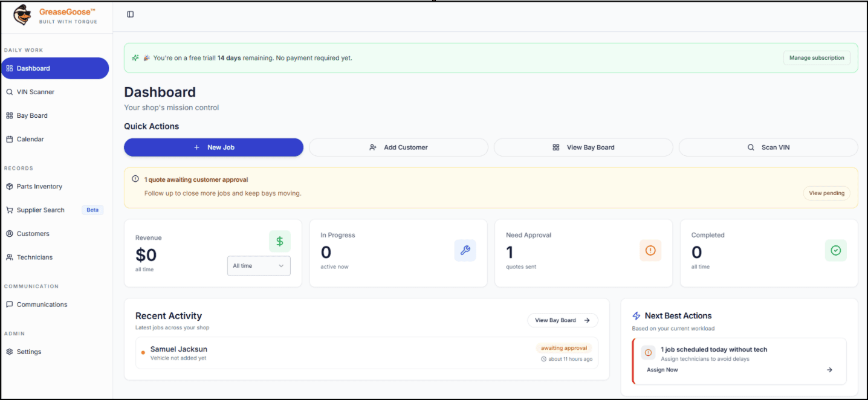Click the green dollar icon on Revenue card
Screen dimensions: 868x400
click(x=279, y=240)
